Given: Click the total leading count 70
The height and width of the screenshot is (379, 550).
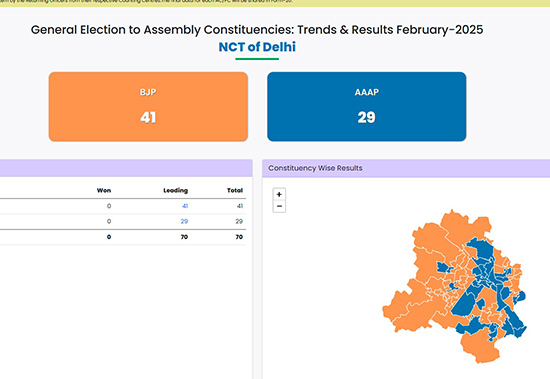Looking at the screenshot, I should point(184,237).
